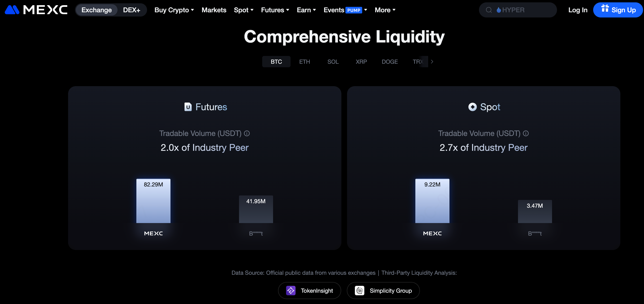The image size is (644, 304).
Task: Click the Futures tradable volume info icon
Action: coord(247,134)
